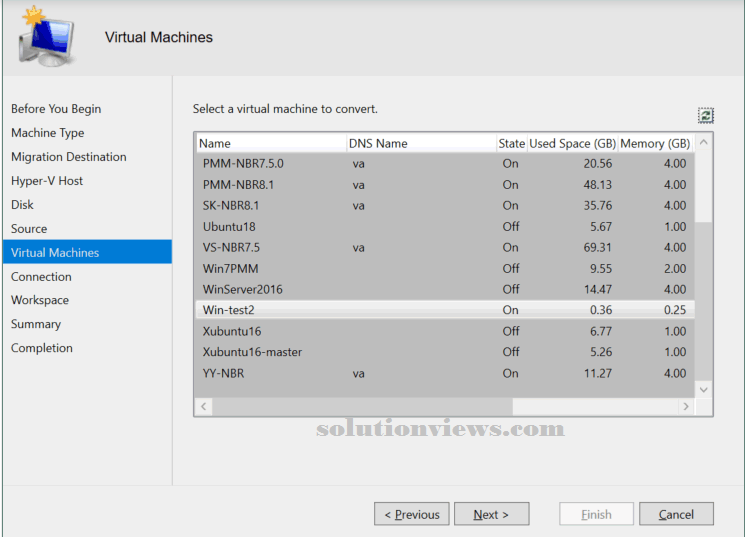This screenshot has height=537, width=745.
Task: Click the scroll up arrow of the VM list
Action: [x=704, y=143]
